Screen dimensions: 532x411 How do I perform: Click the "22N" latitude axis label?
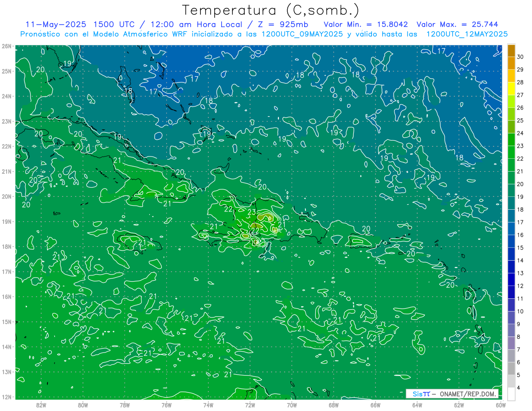click(x=7, y=146)
